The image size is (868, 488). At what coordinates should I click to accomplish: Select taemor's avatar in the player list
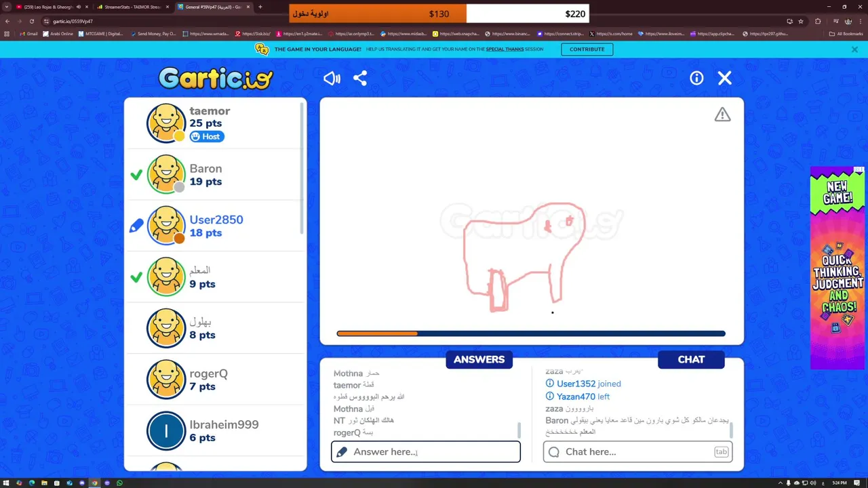tap(165, 123)
